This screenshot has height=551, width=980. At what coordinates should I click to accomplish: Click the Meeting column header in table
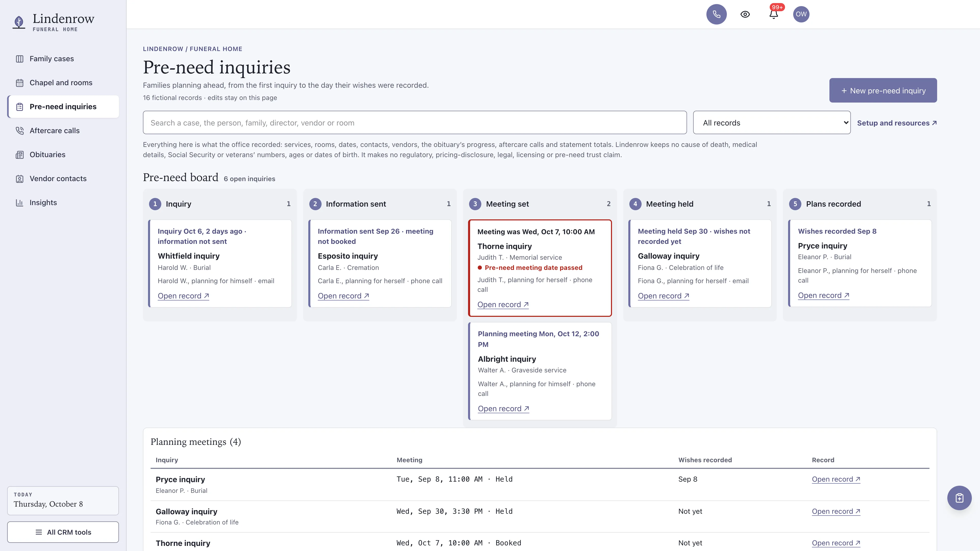coord(409,460)
